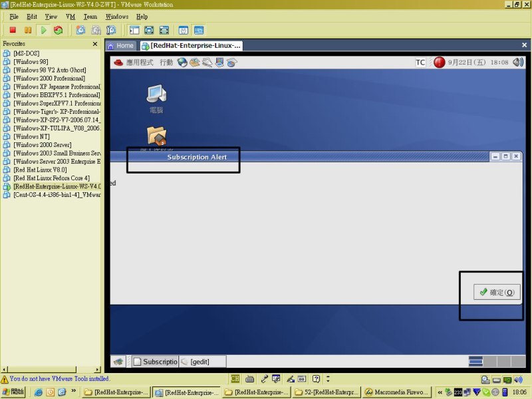Click the Windows Start (開始) button
532x399 pixels.
tap(13, 392)
